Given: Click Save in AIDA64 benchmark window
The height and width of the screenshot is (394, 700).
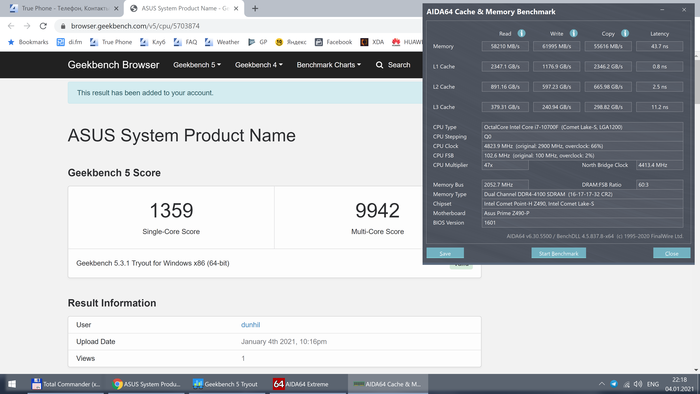Looking at the screenshot, I should click(445, 253).
